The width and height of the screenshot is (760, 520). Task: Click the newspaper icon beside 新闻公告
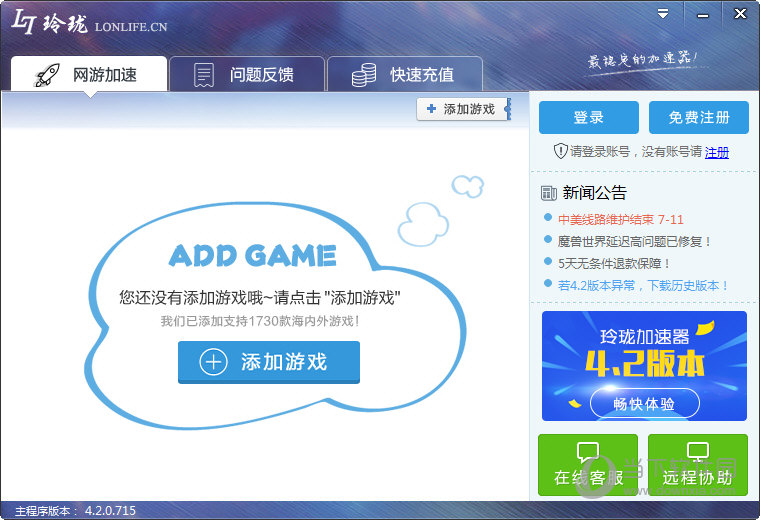coord(549,193)
